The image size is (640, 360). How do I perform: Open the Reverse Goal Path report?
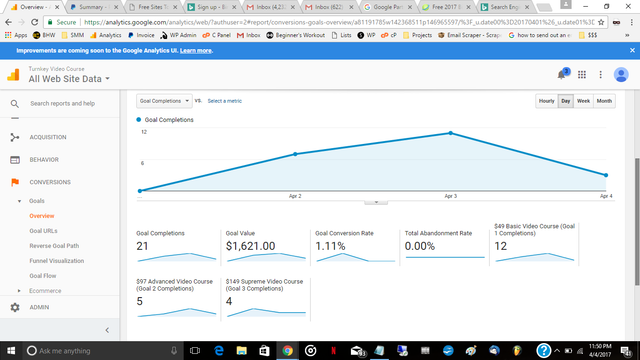click(x=54, y=246)
